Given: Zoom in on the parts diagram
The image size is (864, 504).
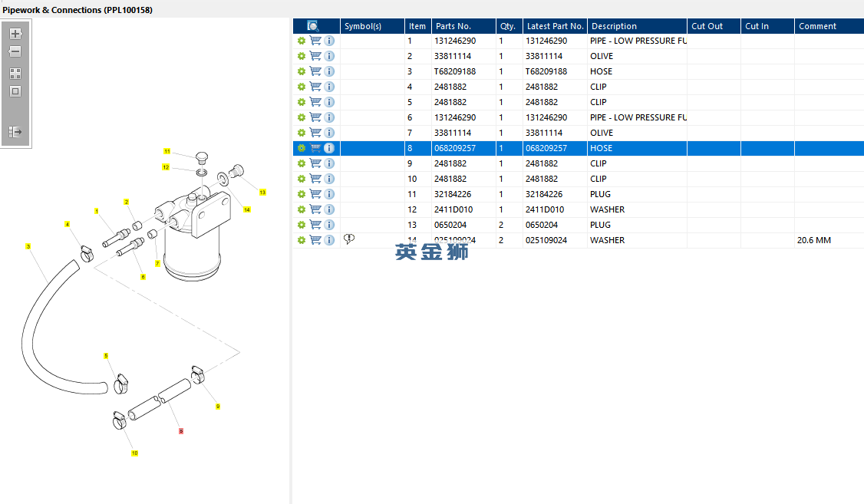Looking at the screenshot, I should pos(15,34).
